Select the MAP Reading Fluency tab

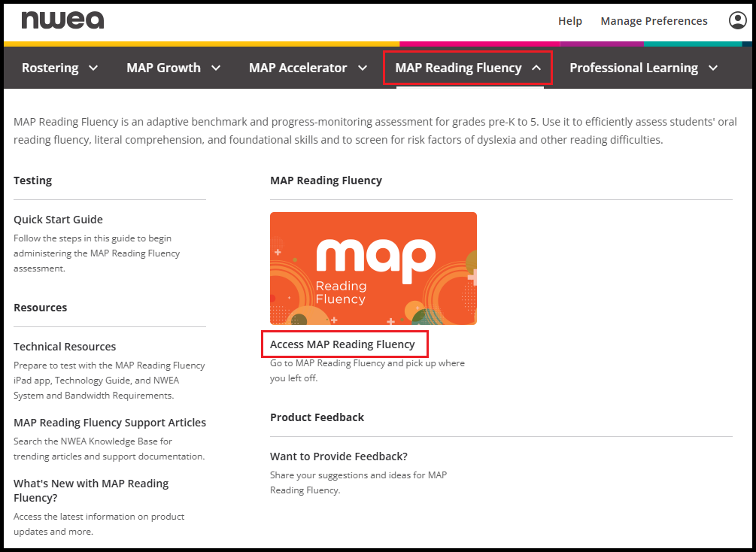pyautogui.click(x=458, y=68)
